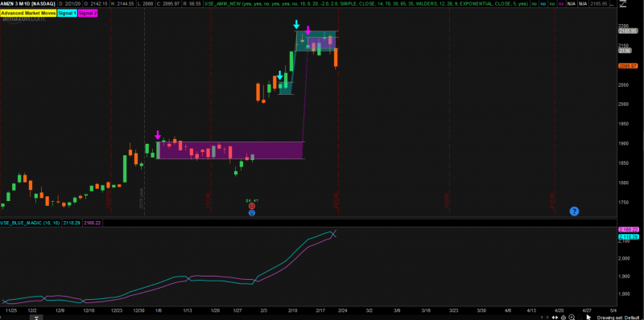Click the horizontal expand arrows icon
The height and width of the screenshot is (320, 644).
[555, 318]
